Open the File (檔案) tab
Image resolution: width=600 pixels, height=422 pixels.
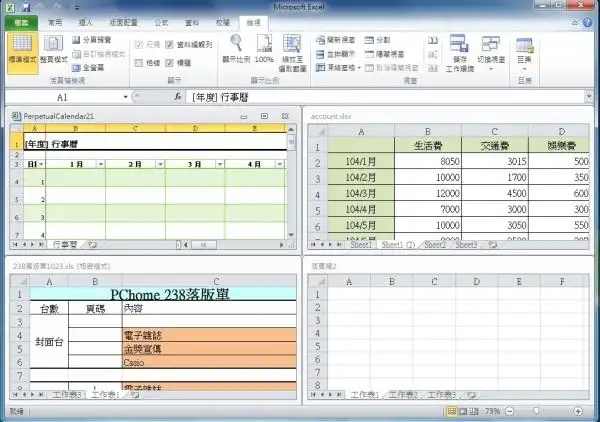[x=21, y=23]
